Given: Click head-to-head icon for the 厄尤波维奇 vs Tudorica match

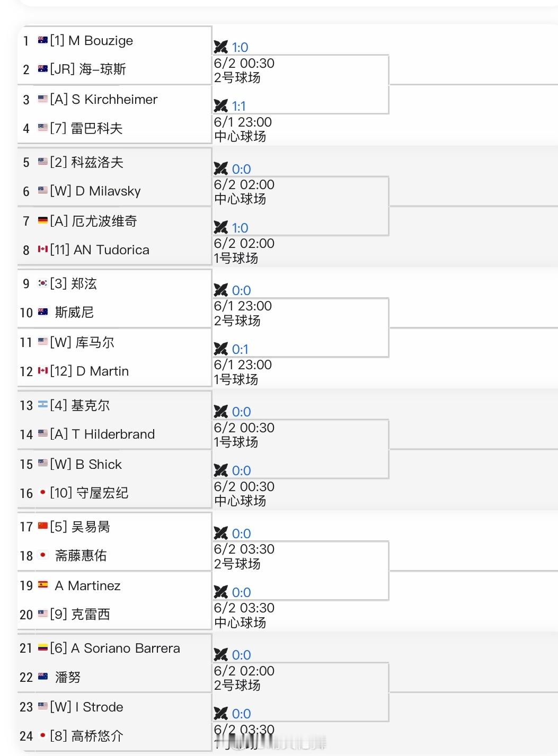Looking at the screenshot, I should click(x=220, y=228).
